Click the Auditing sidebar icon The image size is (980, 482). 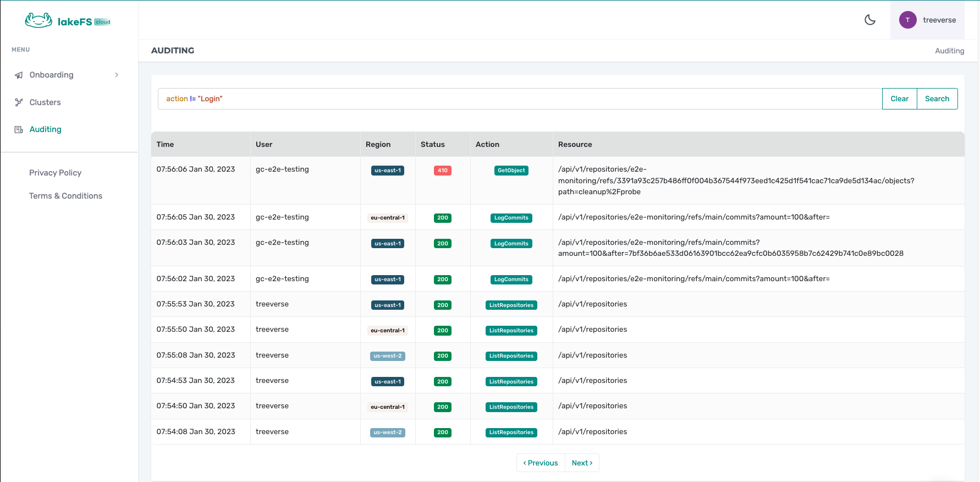(19, 129)
